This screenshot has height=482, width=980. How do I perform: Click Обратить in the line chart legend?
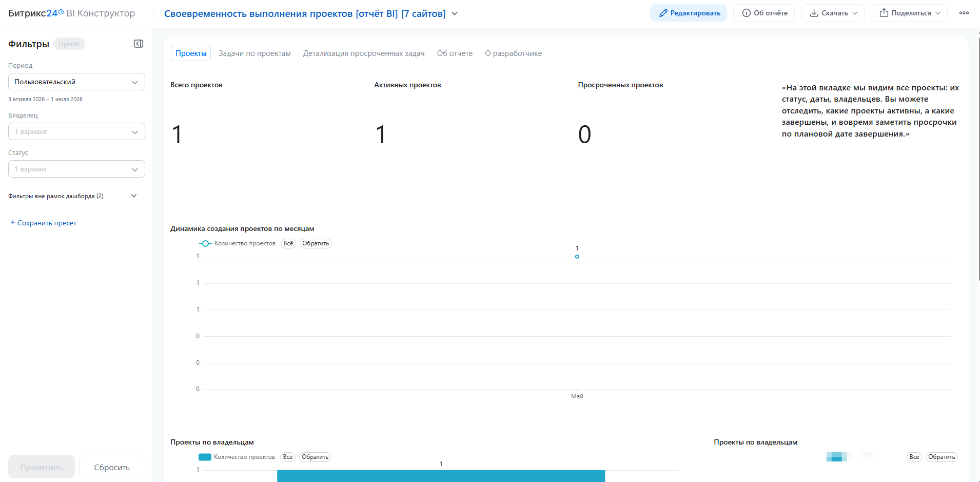click(x=316, y=243)
